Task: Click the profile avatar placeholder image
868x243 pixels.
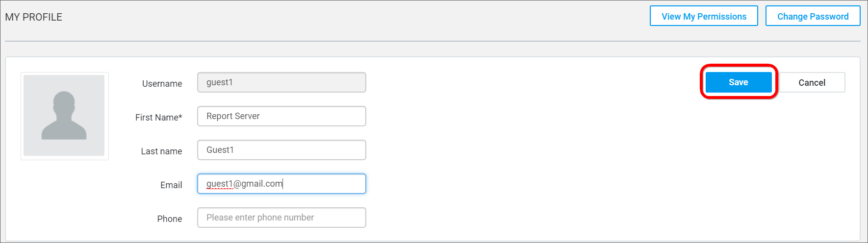Action: coord(64,116)
